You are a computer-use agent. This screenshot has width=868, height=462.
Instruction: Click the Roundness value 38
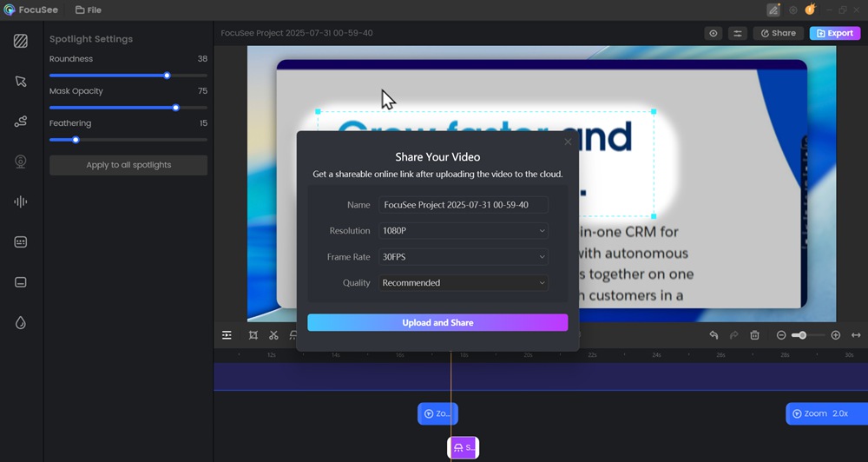point(202,59)
